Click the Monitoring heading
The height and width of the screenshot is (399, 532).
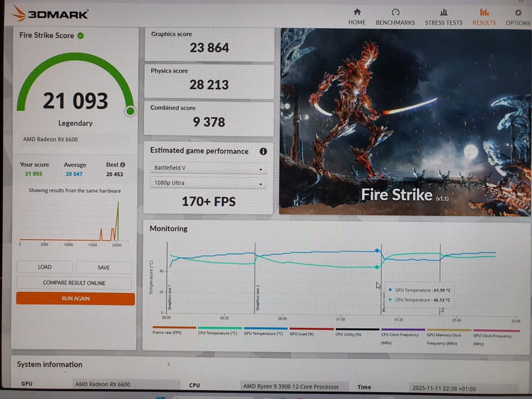[168, 229]
